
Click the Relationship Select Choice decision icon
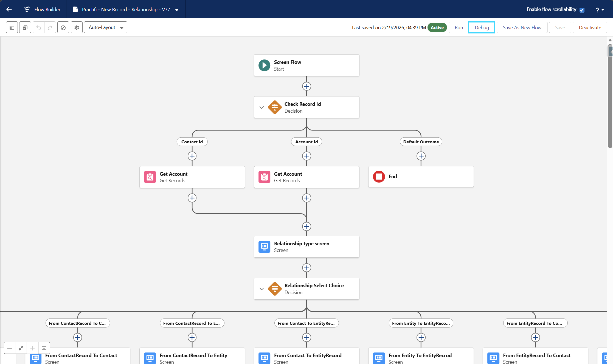tap(275, 289)
